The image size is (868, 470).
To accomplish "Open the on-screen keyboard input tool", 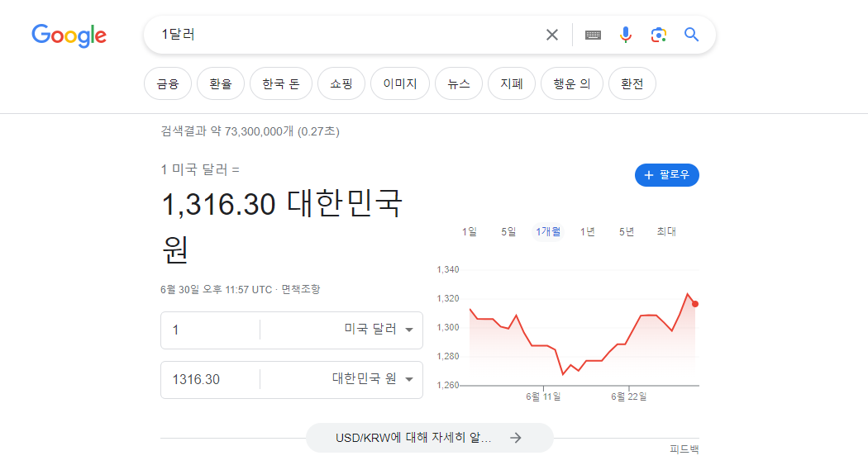I will coord(593,35).
